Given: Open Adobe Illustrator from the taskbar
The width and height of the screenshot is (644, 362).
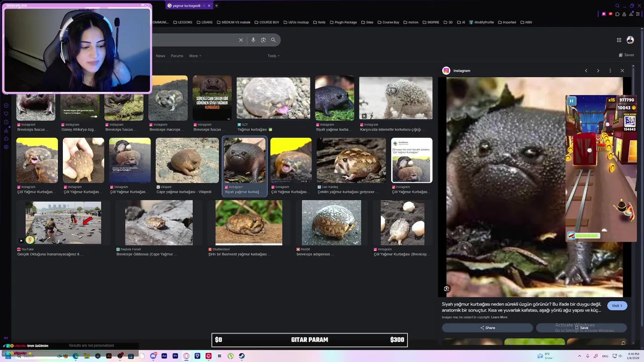Looking at the screenshot, I should coord(109,356).
